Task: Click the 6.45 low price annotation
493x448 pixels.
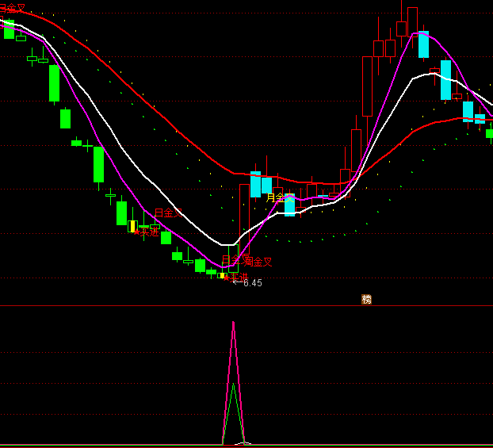Action: [252, 283]
